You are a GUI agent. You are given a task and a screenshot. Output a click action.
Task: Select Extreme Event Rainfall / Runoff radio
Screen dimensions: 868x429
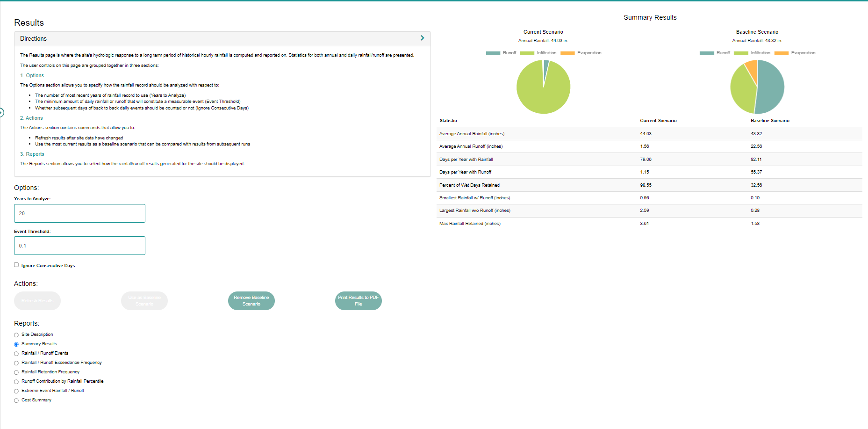(16, 391)
